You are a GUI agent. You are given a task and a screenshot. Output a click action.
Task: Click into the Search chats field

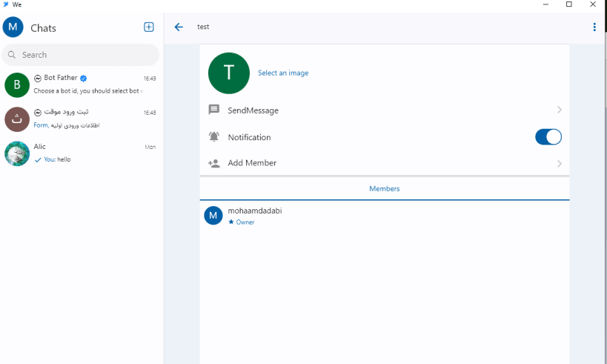pos(81,55)
